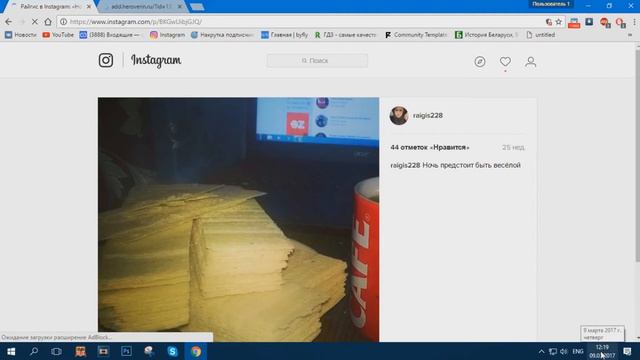640x360 pixels.
Task: Open the Community Template bookmark
Action: 416,35
